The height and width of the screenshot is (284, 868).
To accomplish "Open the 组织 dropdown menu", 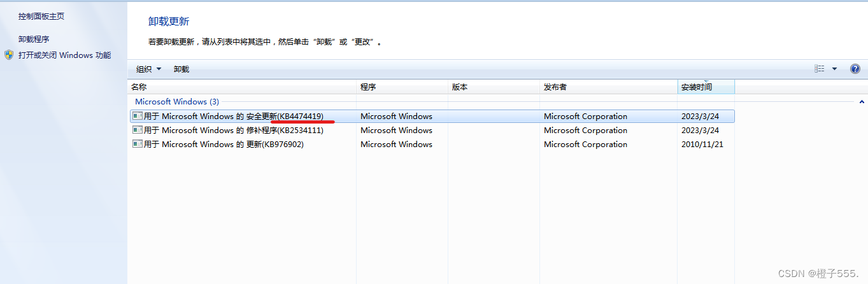I will [x=148, y=69].
